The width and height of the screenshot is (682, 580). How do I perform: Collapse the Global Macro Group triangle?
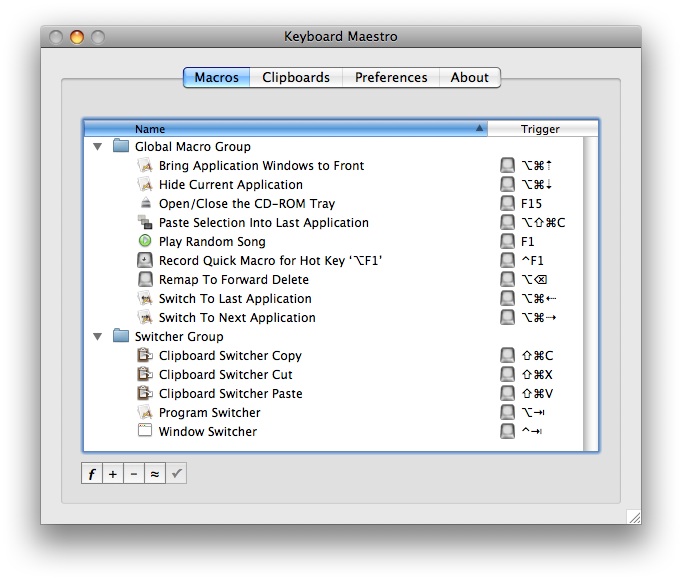click(98, 147)
